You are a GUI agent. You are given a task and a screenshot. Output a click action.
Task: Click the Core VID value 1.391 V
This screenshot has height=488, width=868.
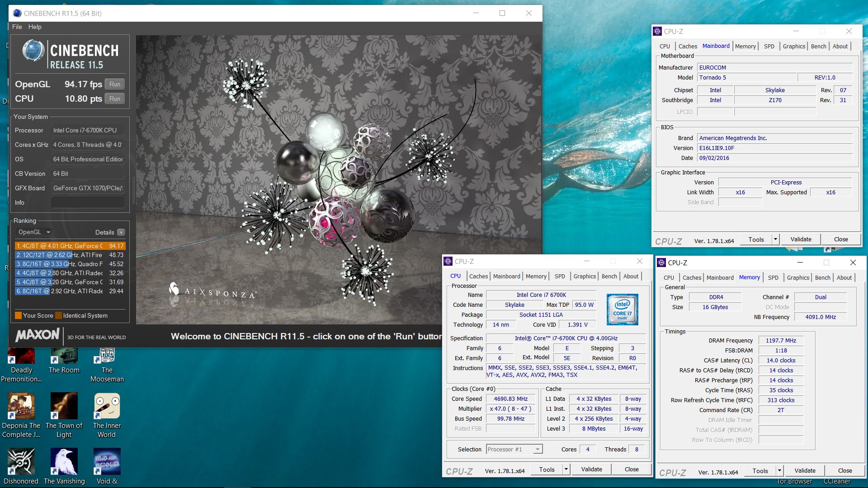[x=577, y=324]
